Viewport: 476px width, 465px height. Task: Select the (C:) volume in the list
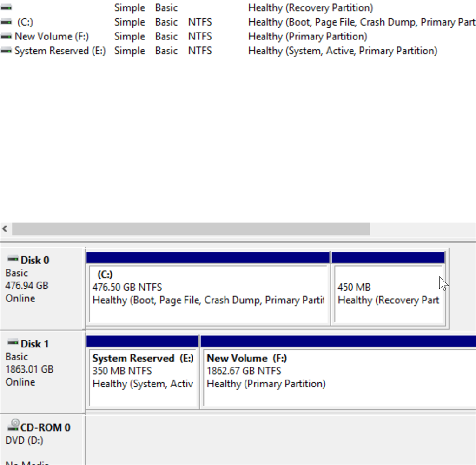[x=25, y=22]
